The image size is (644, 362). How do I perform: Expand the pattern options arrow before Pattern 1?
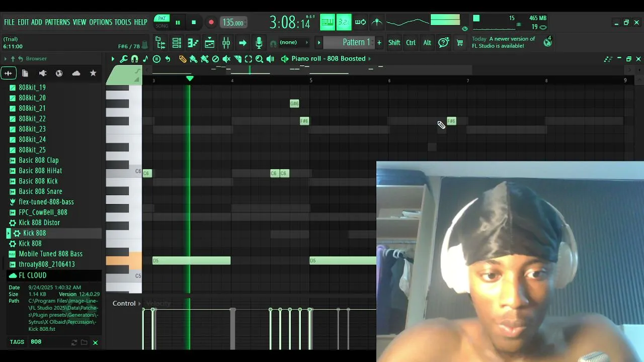coord(318,42)
